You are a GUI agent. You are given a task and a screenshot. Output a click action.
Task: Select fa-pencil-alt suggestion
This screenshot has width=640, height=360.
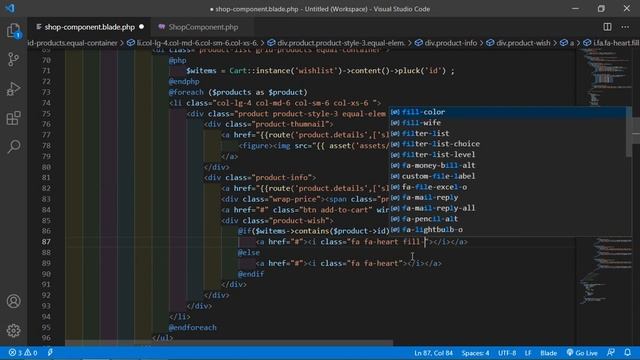(x=508, y=219)
